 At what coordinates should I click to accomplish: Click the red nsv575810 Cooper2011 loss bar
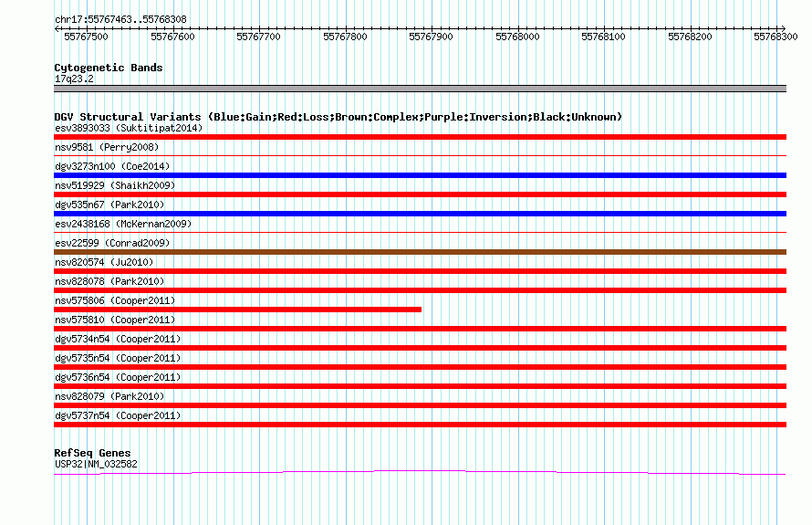click(420, 329)
